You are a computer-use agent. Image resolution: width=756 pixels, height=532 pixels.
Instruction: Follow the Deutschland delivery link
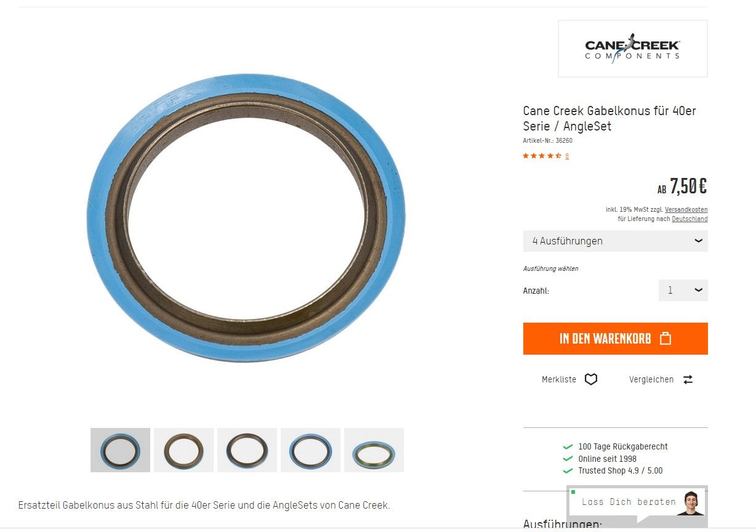[690, 219]
